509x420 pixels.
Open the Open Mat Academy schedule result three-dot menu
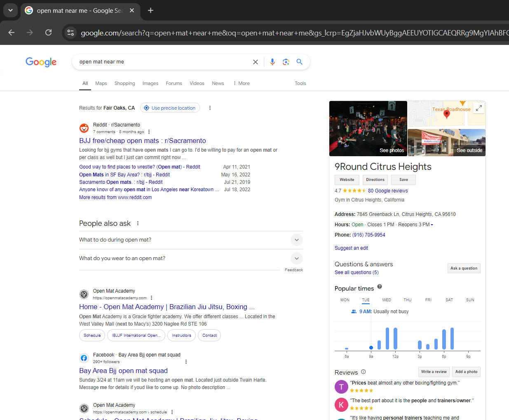click(172, 412)
